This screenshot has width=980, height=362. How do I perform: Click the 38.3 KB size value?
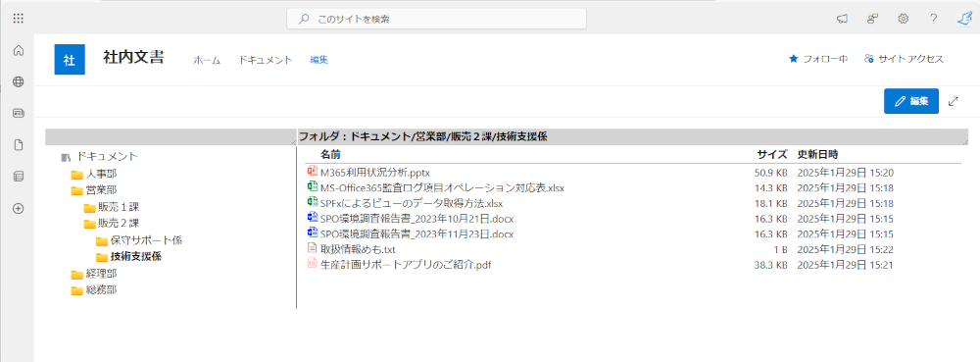770,265
